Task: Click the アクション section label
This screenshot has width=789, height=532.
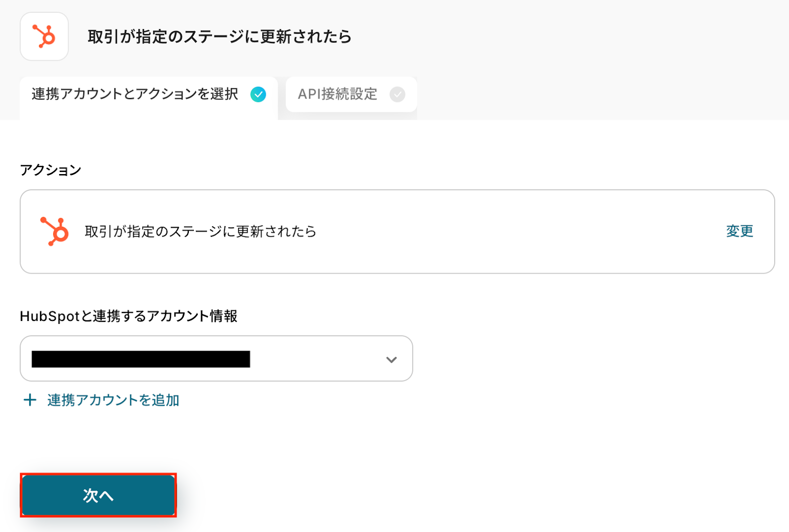Action: tap(50, 170)
